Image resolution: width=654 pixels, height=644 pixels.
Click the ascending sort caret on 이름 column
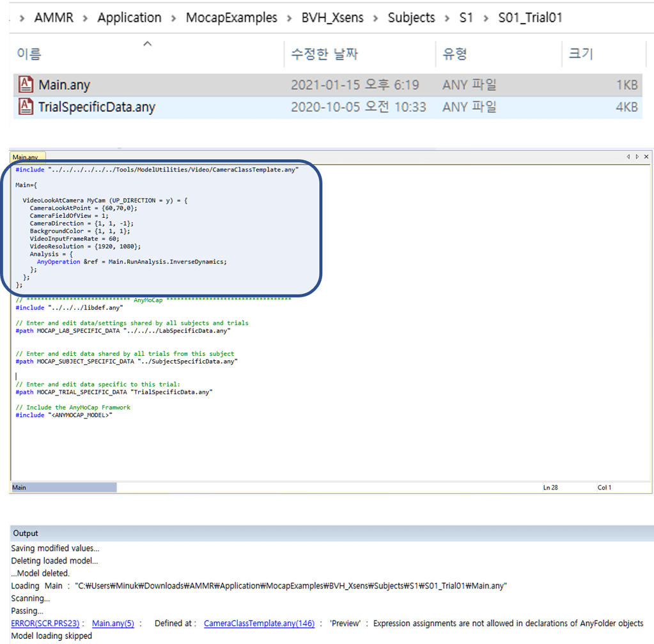pyautogui.click(x=147, y=44)
